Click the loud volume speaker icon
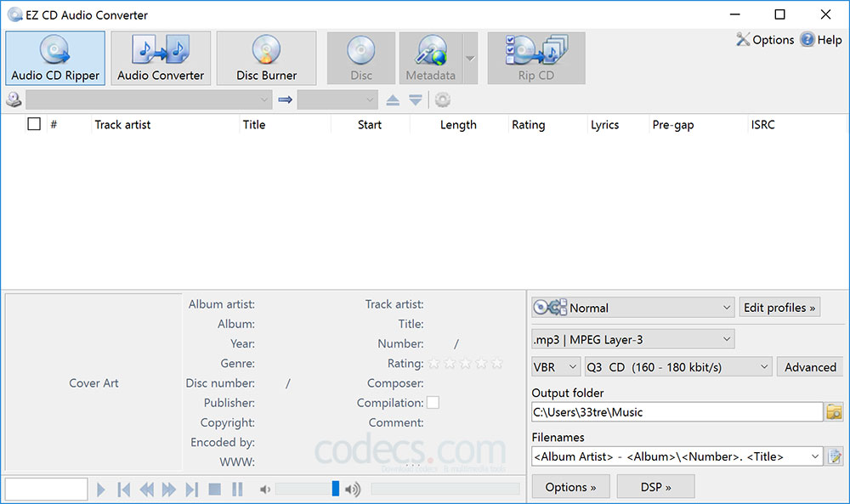 click(353, 490)
